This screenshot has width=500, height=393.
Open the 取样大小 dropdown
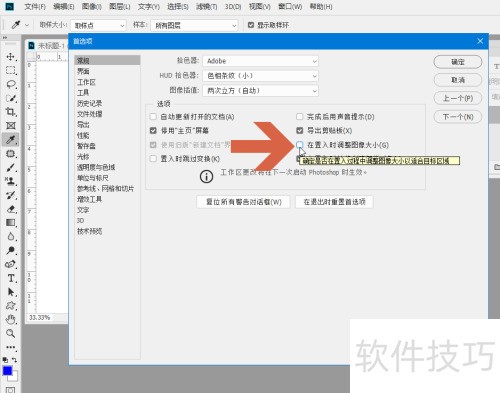[x=98, y=25]
